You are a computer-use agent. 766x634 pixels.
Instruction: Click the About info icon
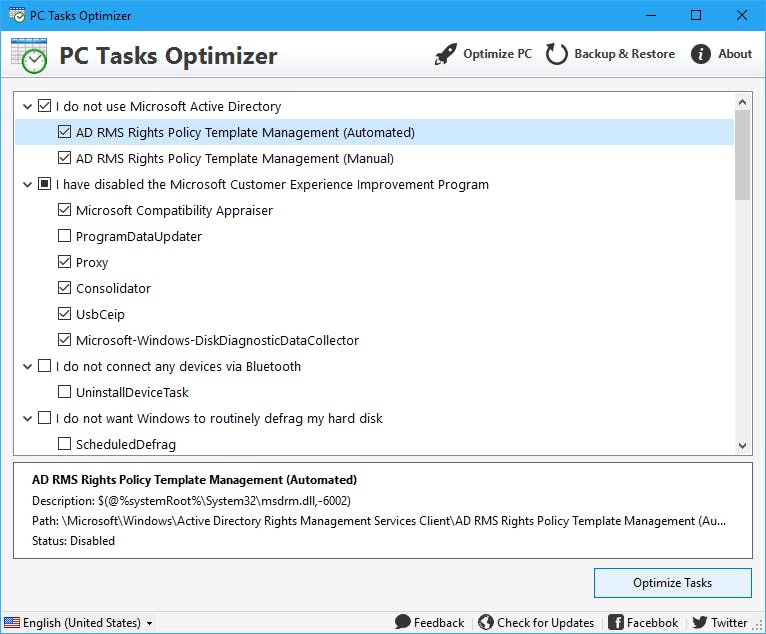(701, 54)
